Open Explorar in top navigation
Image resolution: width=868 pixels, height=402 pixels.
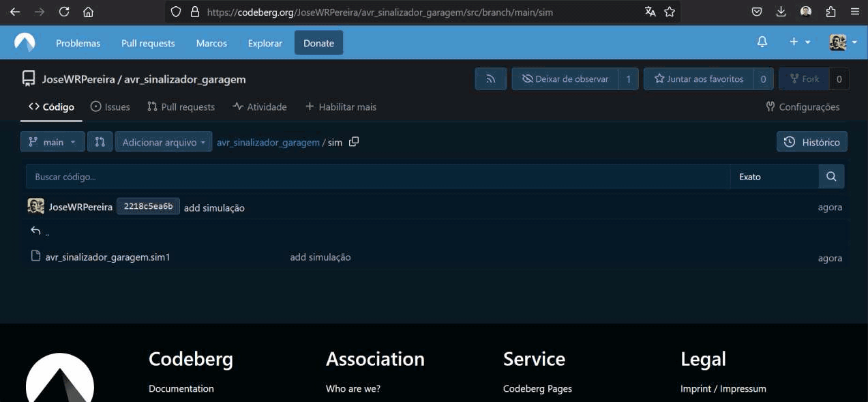pos(265,43)
